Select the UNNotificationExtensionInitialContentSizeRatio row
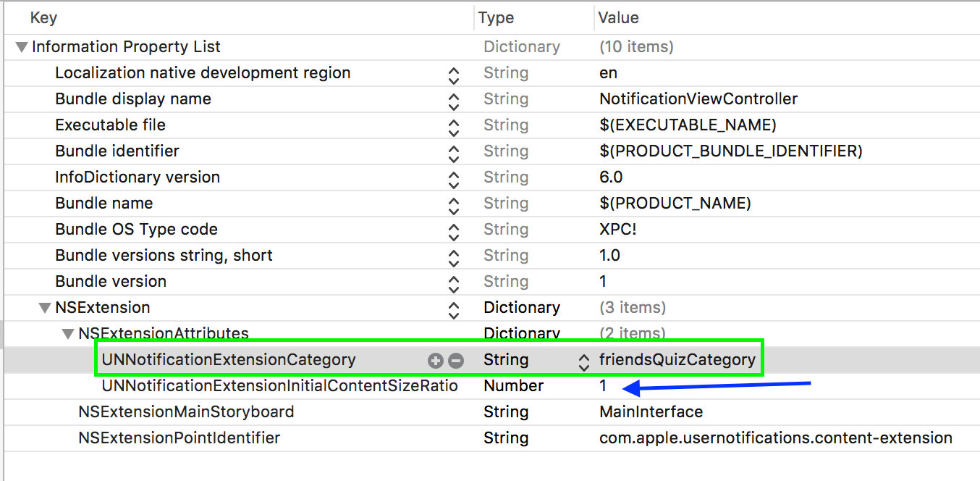Viewport: 980px width, 481px height. (x=279, y=386)
